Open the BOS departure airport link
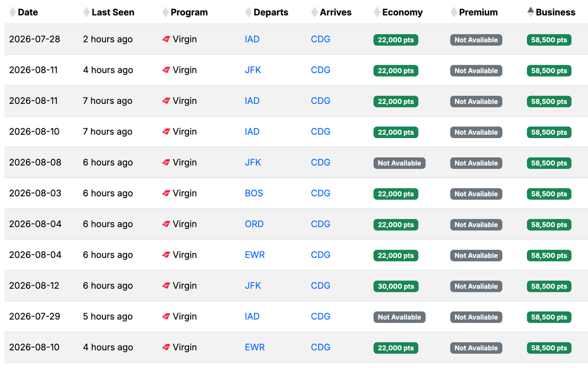Viewport: 588px width, 368px height. click(x=254, y=193)
